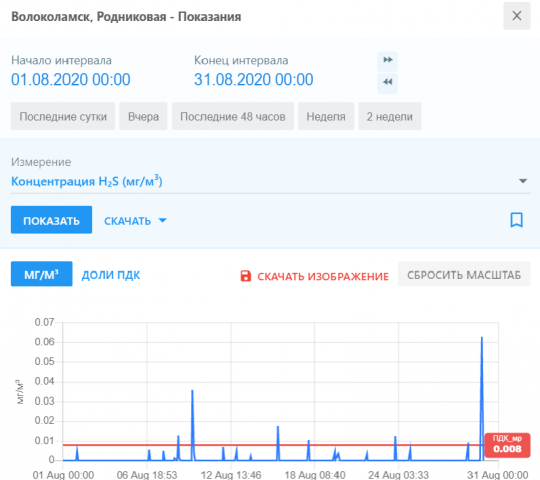Click the red ПДК_мр 0.008 label
The width and height of the screenshot is (540, 480).
(x=507, y=445)
